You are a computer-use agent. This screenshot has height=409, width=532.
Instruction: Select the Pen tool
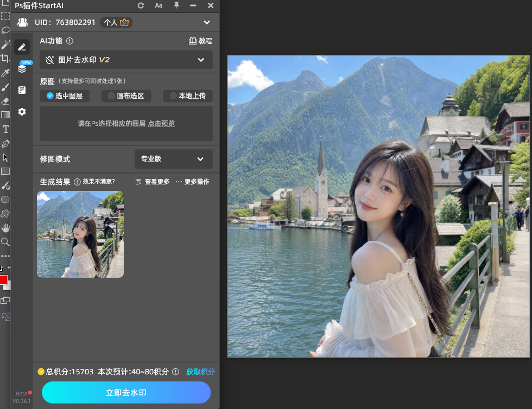(x=5, y=143)
